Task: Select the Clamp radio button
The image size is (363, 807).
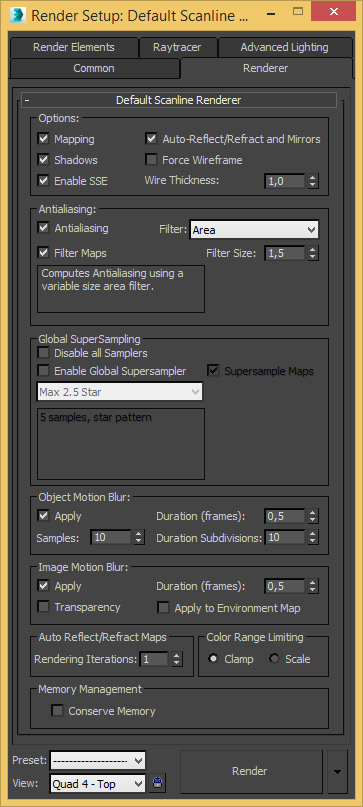Action: click(214, 659)
